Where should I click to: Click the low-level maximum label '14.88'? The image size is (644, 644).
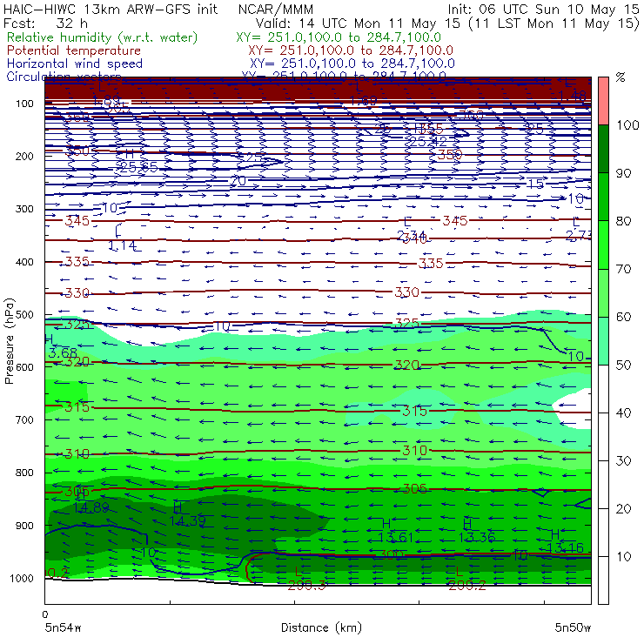[91, 508]
